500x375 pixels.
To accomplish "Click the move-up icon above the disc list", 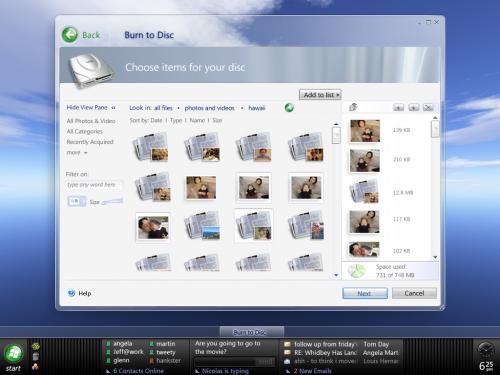I will (399, 107).
